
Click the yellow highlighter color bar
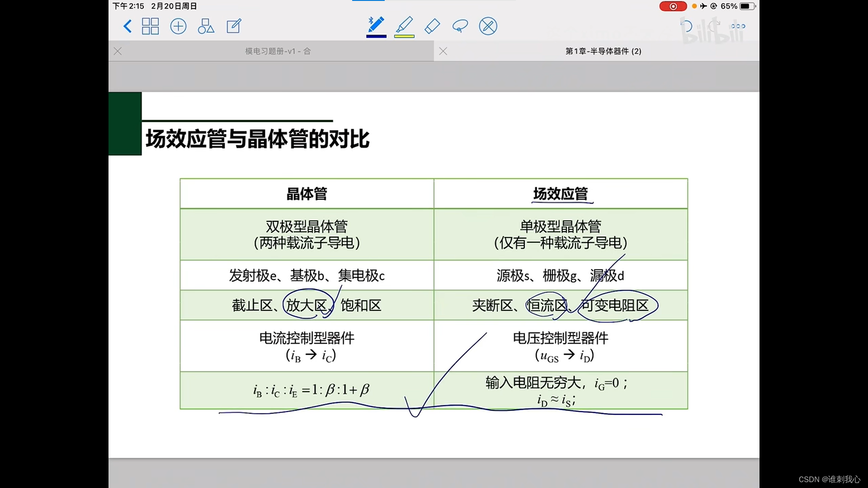(x=404, y=36)
